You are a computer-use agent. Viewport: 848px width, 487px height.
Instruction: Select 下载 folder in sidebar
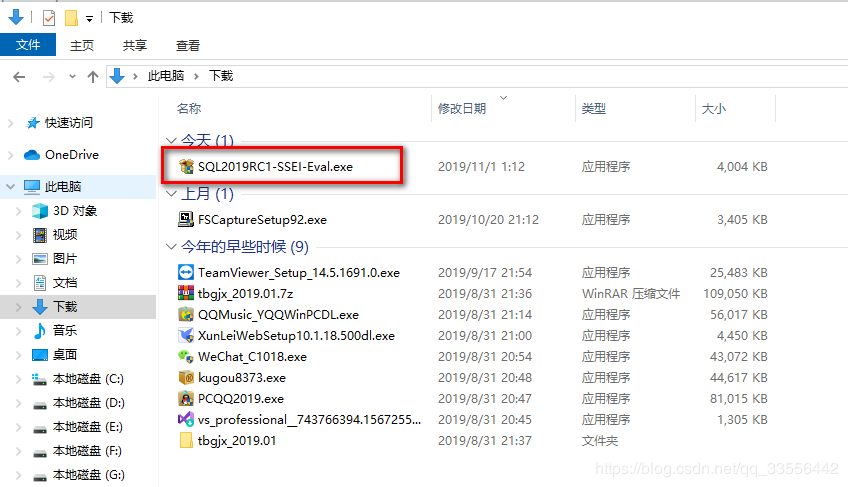point(65,307)
